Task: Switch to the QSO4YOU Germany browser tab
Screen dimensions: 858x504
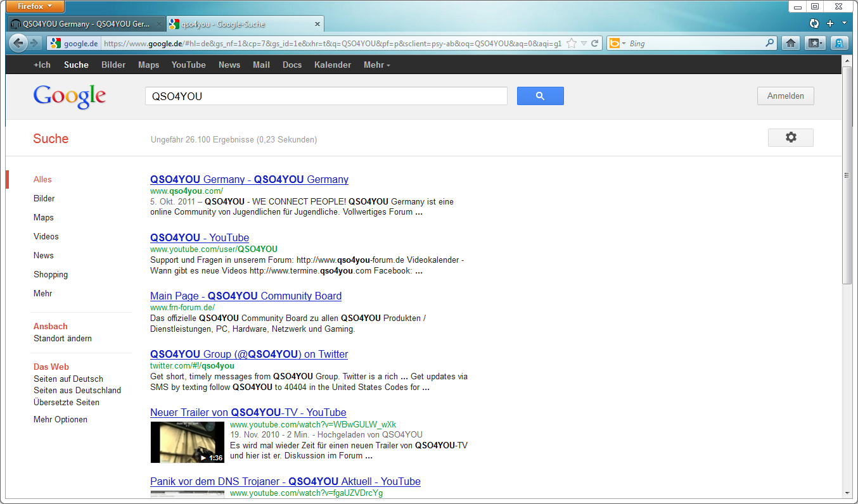Action: [x=87, y=24]
